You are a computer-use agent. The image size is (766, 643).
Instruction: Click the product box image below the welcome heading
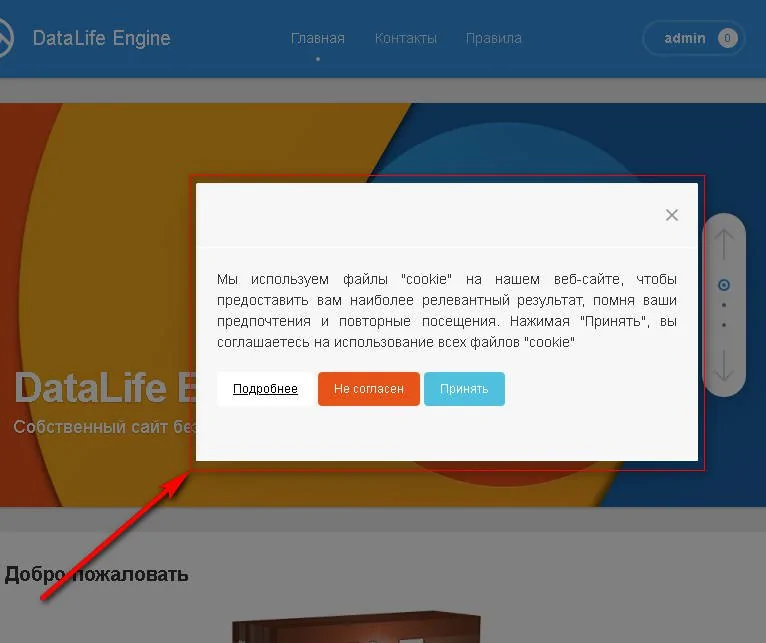pyautogui.click(x=356, y=627)
